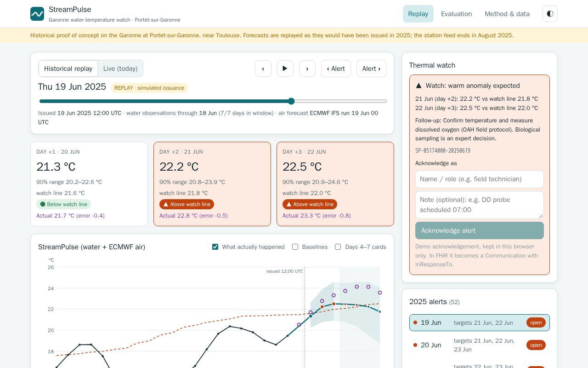Image resolution: width=588 pixels, height=368 pixels.
Task: Click the open badge on 20 Jun alert
Action: point(536,345)
